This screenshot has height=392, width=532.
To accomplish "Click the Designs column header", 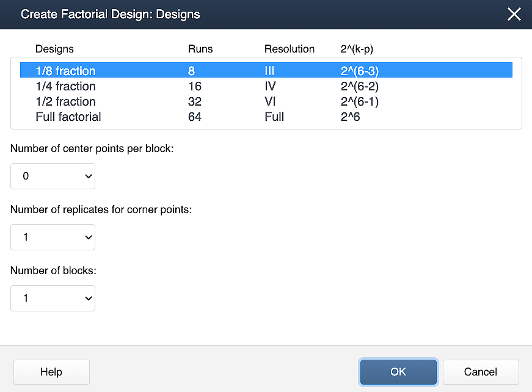I will (x=54, y=49).
